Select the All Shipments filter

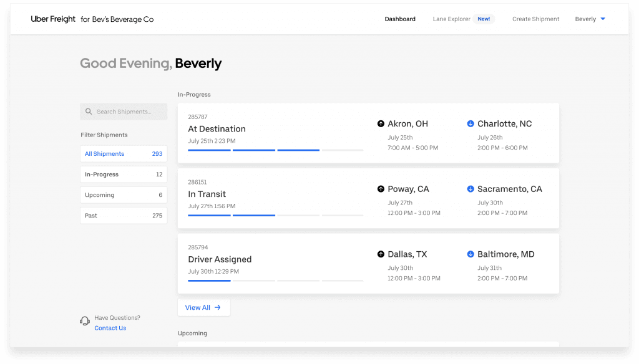click(x=124, y=154)
